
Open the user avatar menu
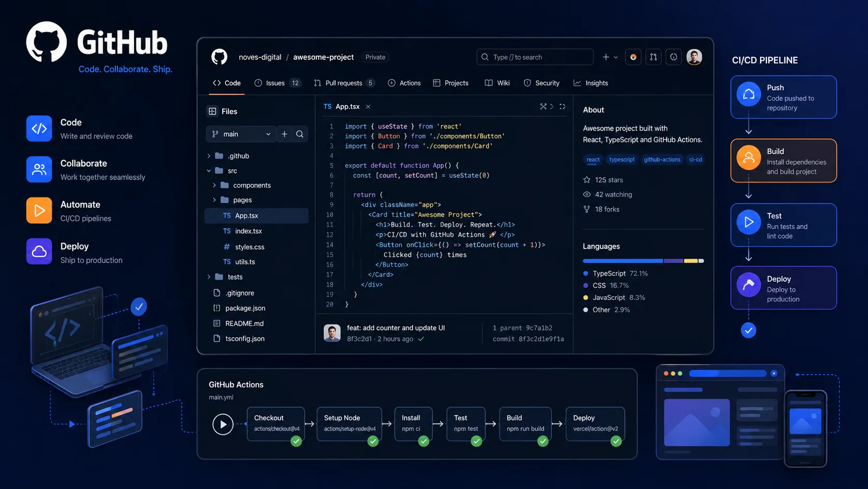[694, 57]
